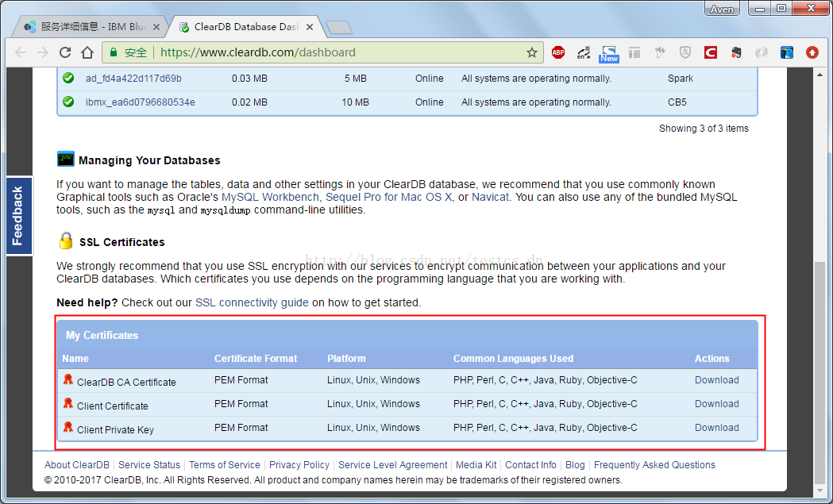Sort certificates by Name column header
This screenshot has height=504, width=833.
pos(75,359)
